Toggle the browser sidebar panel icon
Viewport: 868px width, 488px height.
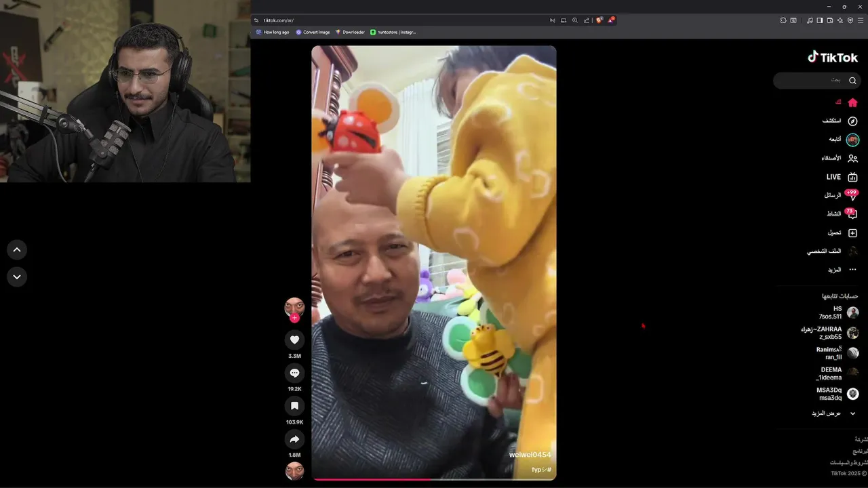(820, 20)
